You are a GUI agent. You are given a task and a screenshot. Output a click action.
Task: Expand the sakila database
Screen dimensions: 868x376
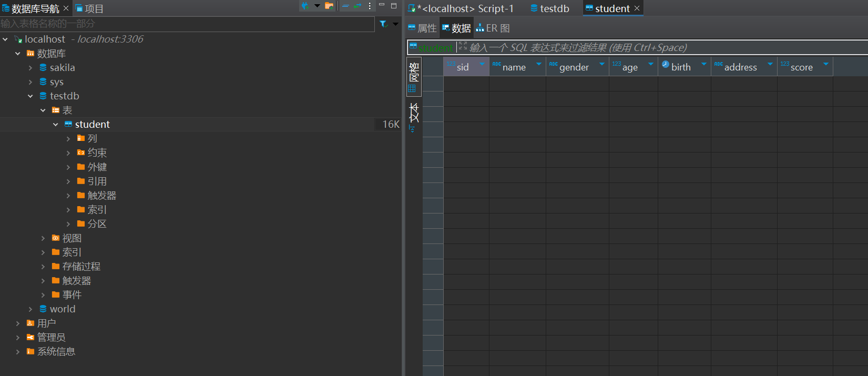click(x=30, y=68)
